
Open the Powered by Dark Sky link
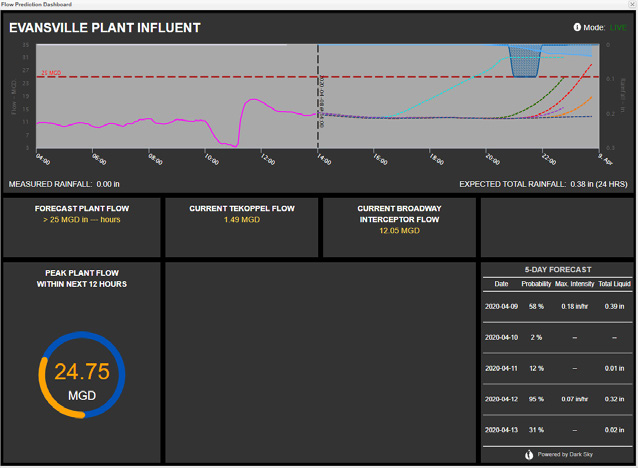(563, 454)
